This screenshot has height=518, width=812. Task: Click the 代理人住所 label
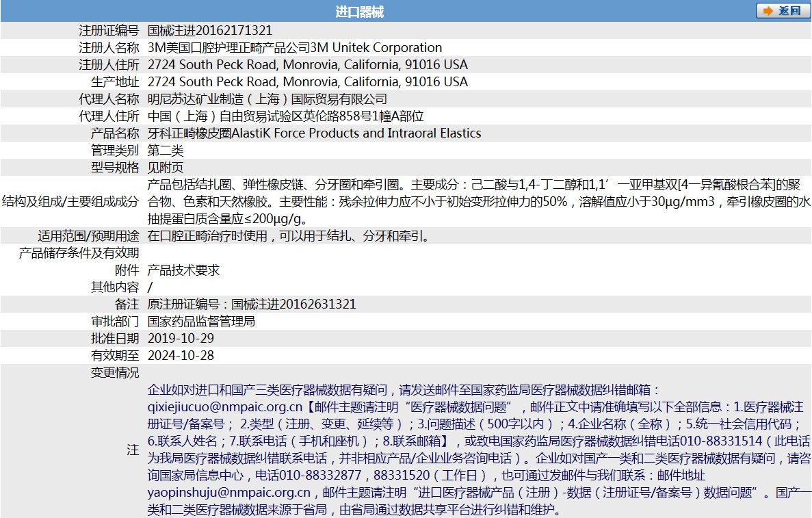point(109,116)
